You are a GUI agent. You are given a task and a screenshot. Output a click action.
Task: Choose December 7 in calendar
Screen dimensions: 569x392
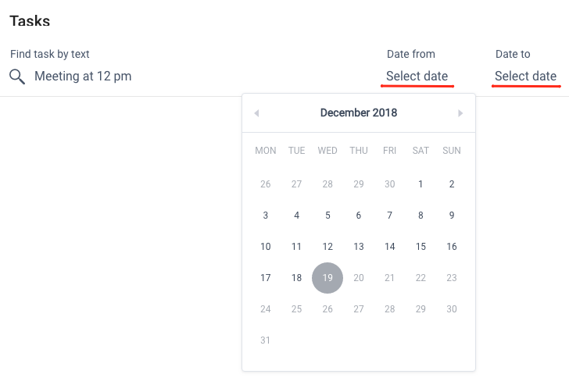[x=390, y=216]
